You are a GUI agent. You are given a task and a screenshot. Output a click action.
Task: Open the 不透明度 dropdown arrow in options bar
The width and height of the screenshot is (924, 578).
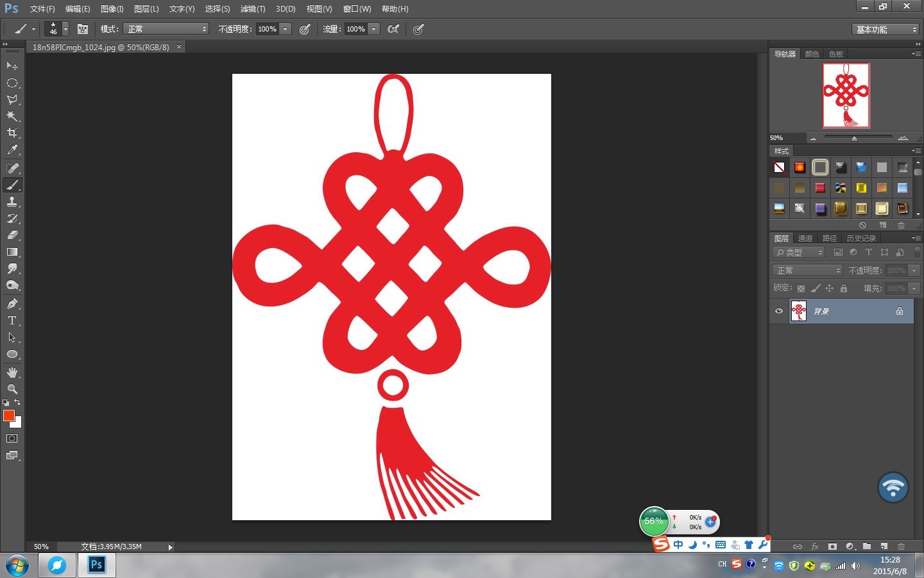coord(286,29)
